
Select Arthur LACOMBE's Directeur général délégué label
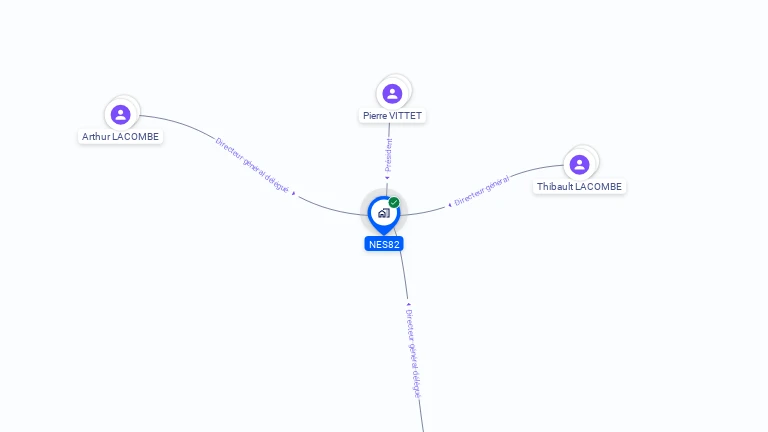(252, 166)
